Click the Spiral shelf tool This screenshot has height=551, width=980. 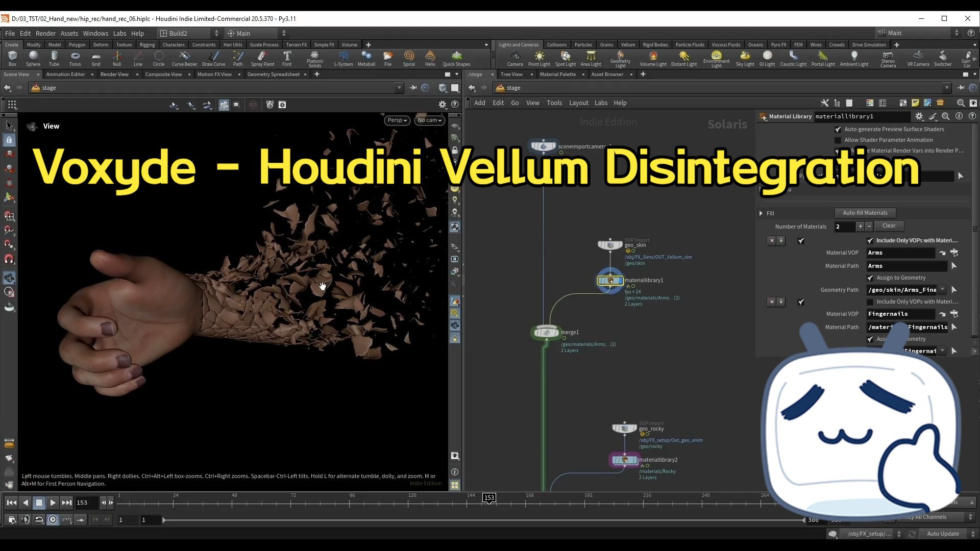[x=409, y=58]
